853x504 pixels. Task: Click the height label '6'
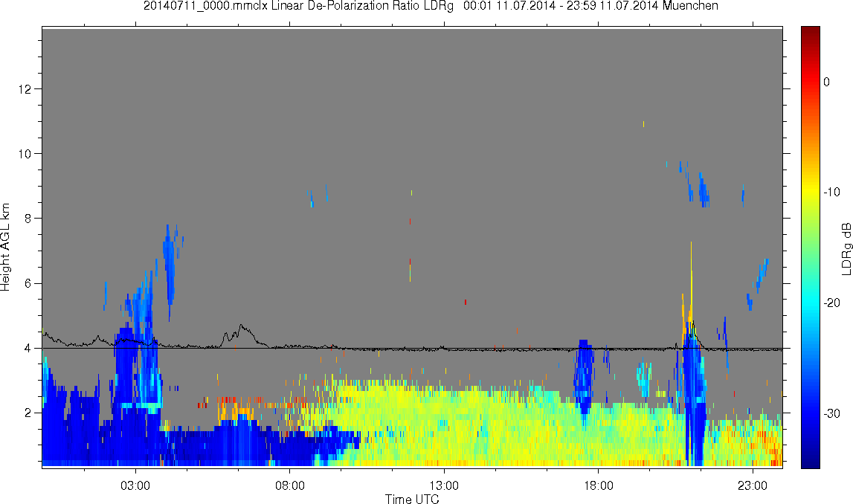coord(28,283)
